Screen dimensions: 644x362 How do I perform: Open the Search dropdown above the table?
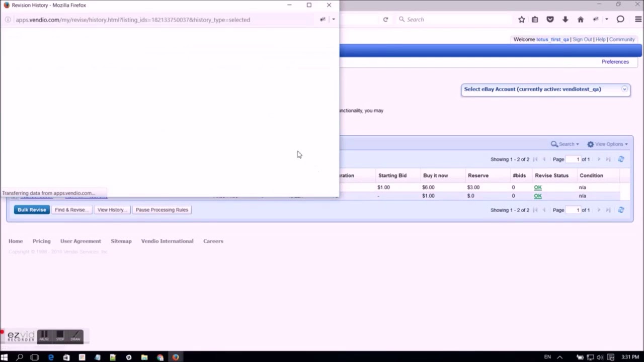click(x=565, y=144)
